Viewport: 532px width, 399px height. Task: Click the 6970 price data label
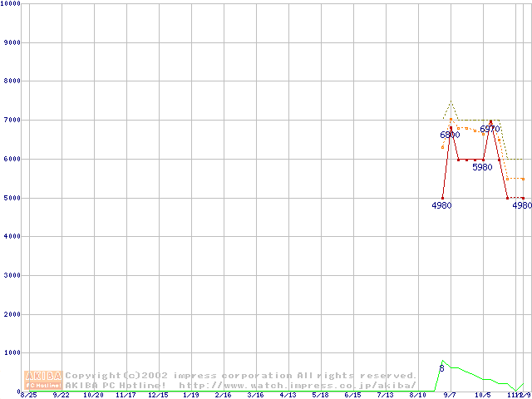pyautogui.click(x=490, y=130)
